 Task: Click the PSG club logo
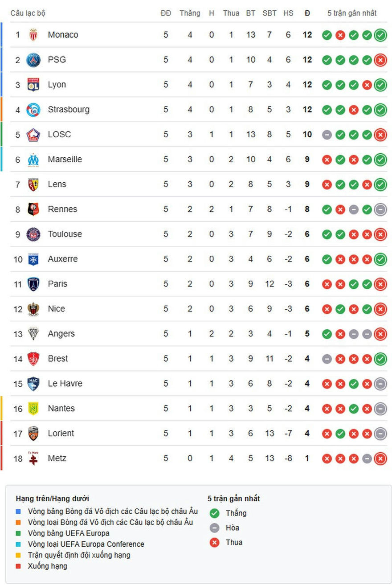pyautogui.click(x=33, y=60)
